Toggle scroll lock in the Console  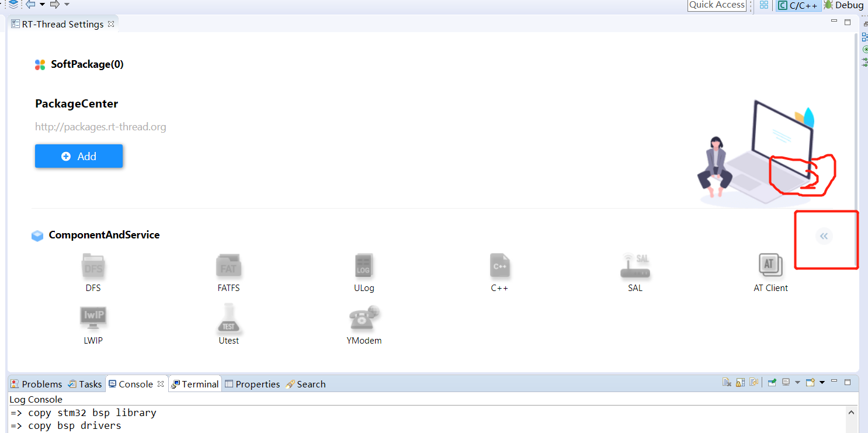point(740,382)
